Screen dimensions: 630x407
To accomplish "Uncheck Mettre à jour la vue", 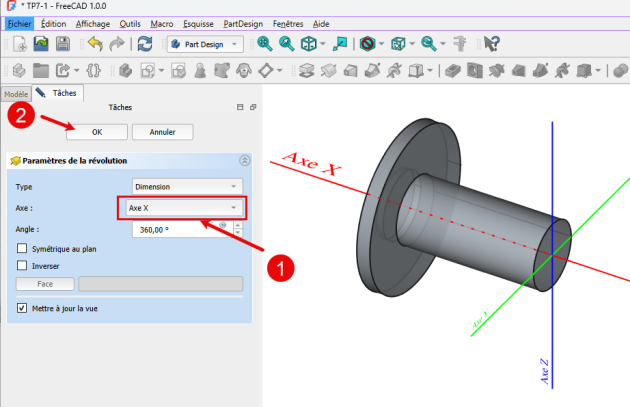I will pyautogui.click(x=23, y=308).
